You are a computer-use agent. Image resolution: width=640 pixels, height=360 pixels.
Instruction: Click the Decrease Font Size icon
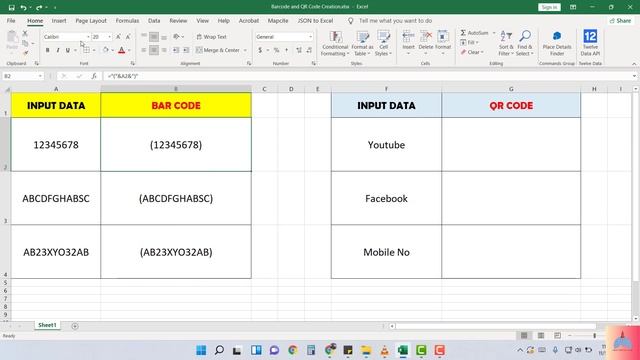pos(128,37)
